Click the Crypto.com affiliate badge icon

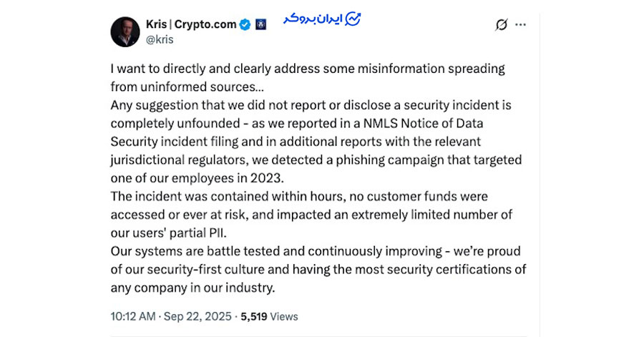pos(260,25)
